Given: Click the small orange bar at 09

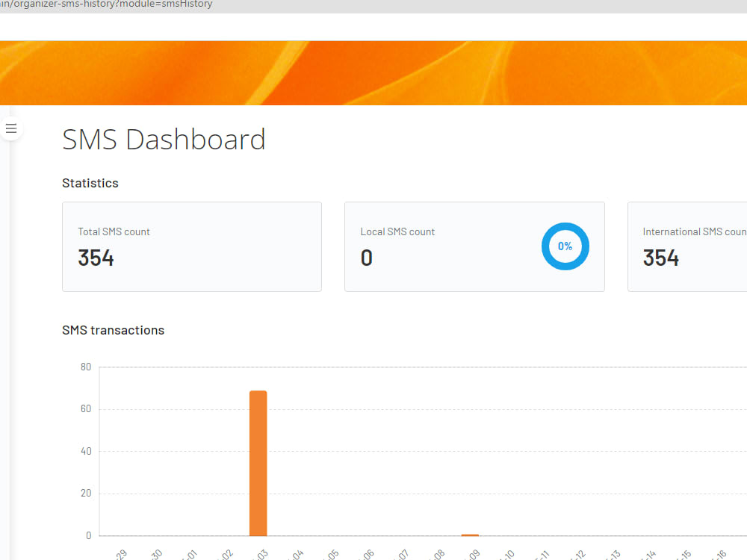Looking at the screenshot, I should [470, 535].
